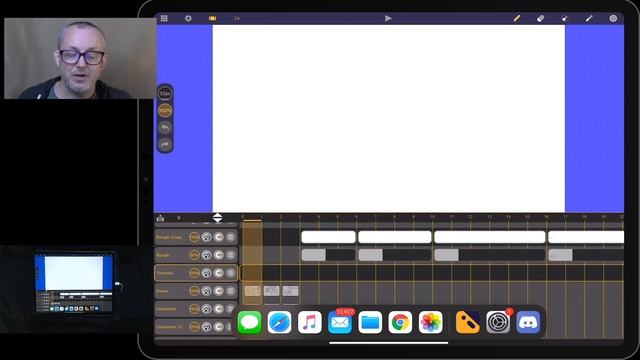Select third gray drawing block on Rough track
Screen dimensions: 640x360
pos(447,255)
